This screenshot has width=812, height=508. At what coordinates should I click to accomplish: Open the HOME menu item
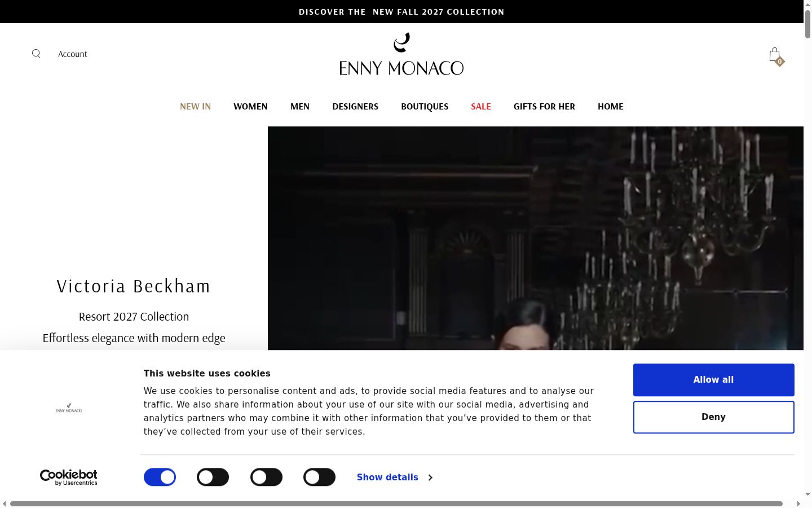coord(611,106)
